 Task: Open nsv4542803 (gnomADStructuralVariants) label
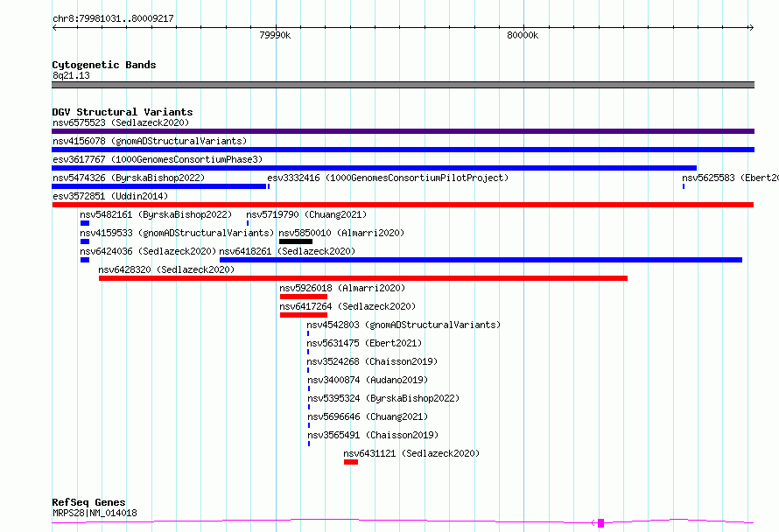(x=404, y=325)
